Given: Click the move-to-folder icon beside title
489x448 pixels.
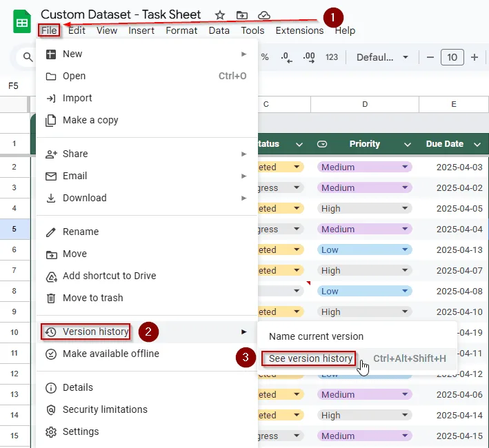Looking at the screenshot, I should point(241,15).
